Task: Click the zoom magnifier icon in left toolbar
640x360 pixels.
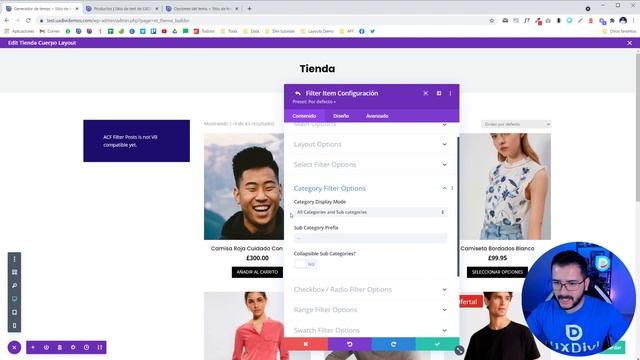Action: 14,286
